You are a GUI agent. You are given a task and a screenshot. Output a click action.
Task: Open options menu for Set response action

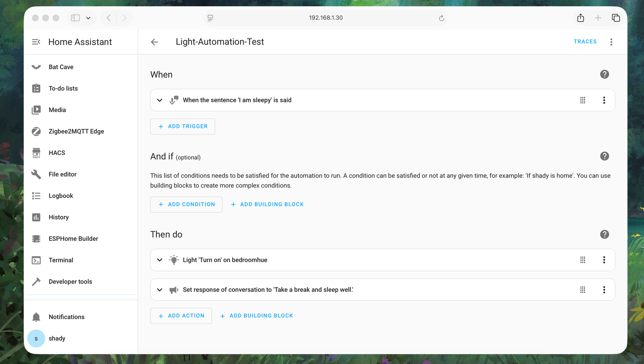(604, 290)
